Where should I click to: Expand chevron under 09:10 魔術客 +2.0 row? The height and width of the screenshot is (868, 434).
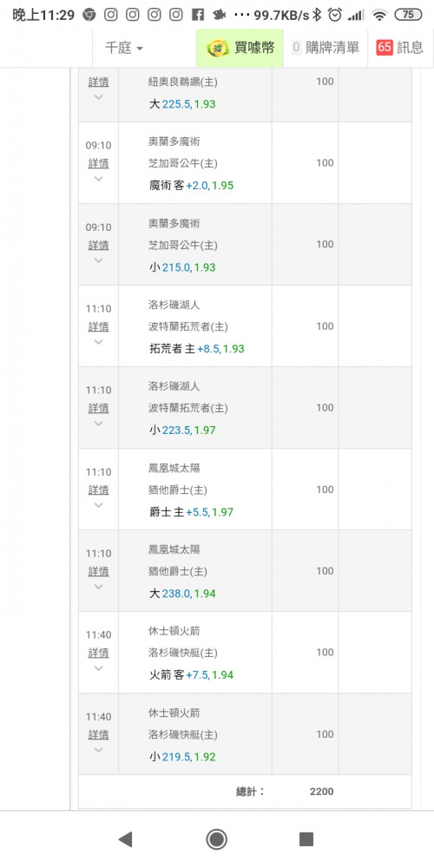tap(99, 179)
